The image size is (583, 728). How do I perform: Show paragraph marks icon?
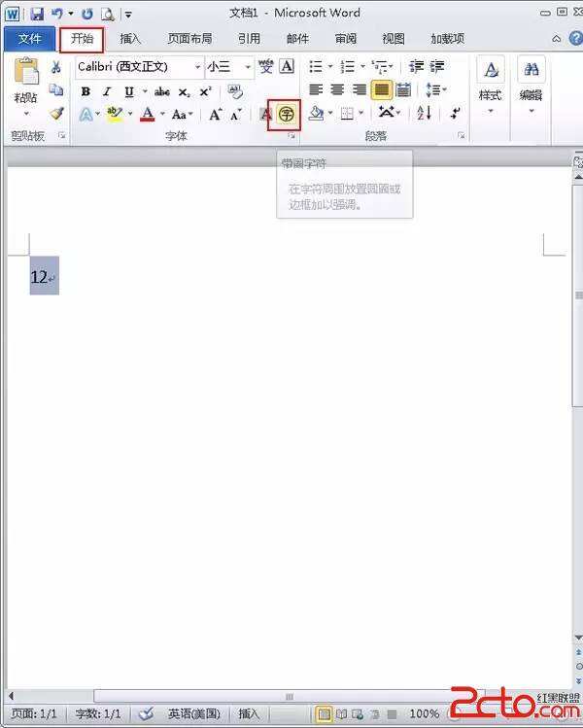click(456, 113)
